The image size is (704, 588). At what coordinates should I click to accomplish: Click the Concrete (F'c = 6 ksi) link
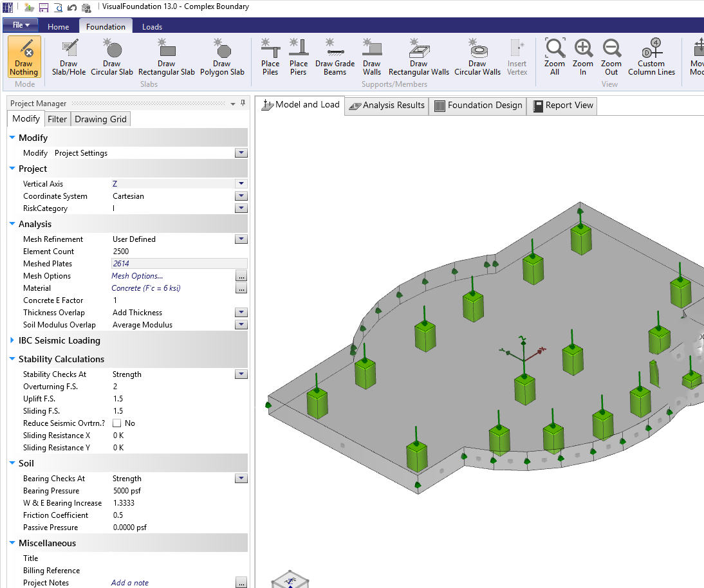(146, 288)
